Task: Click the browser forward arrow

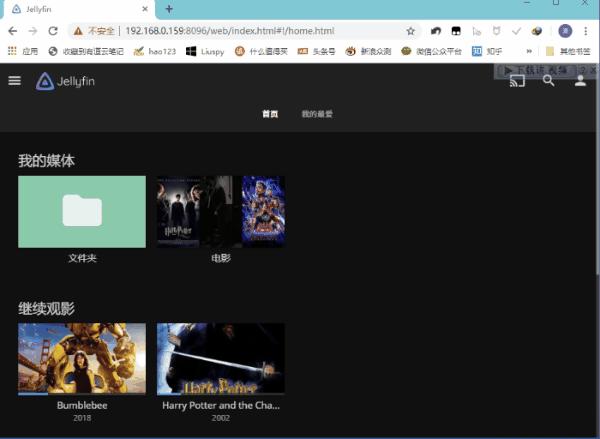Action: click(33, 31)
